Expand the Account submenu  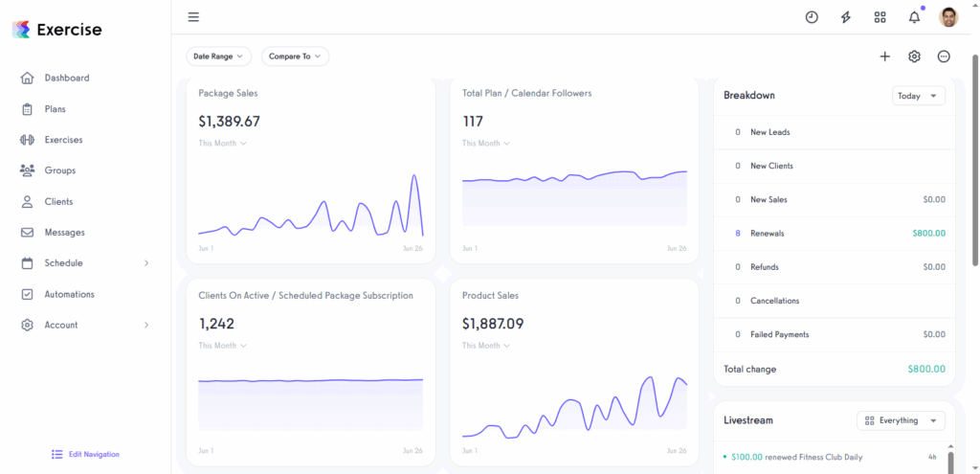(x=146, y=326)
